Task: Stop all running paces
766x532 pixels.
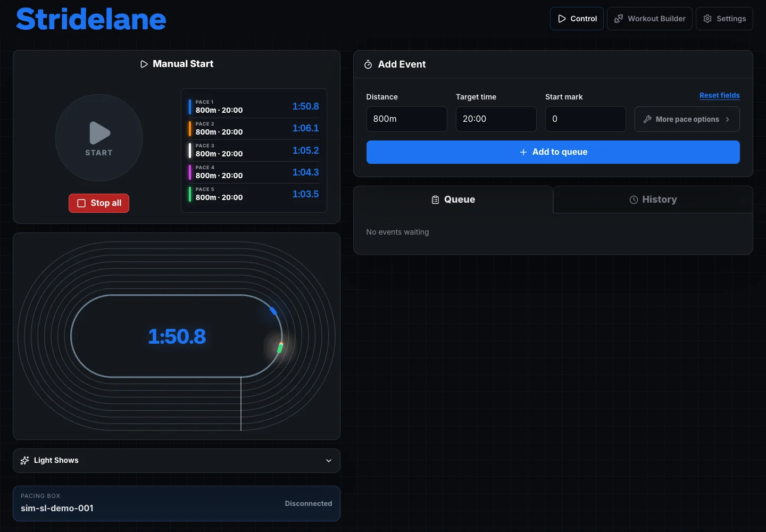Action: point(99,203)
